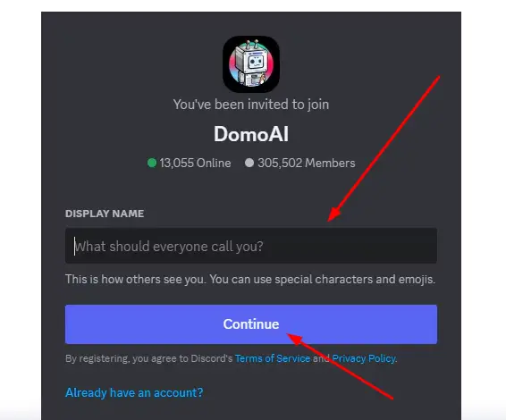Open the Terms of Service link

point(273,358)
